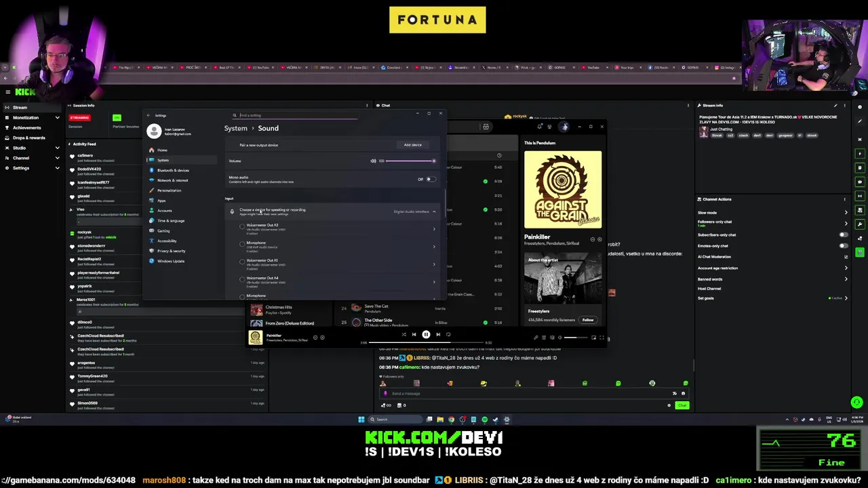The width and height of the screenshot is (868, 488).
Task: Seek on Spotify track progress bar
Action: 426,342
